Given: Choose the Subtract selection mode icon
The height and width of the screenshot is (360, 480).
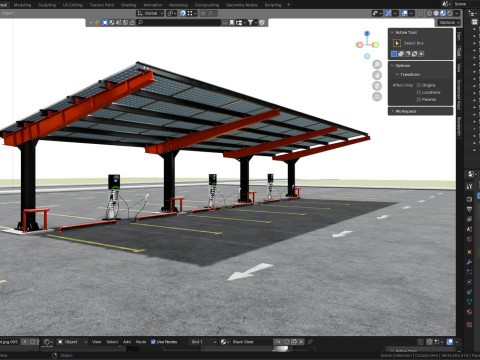Looking at the screenshot, I should coord(408,54).
